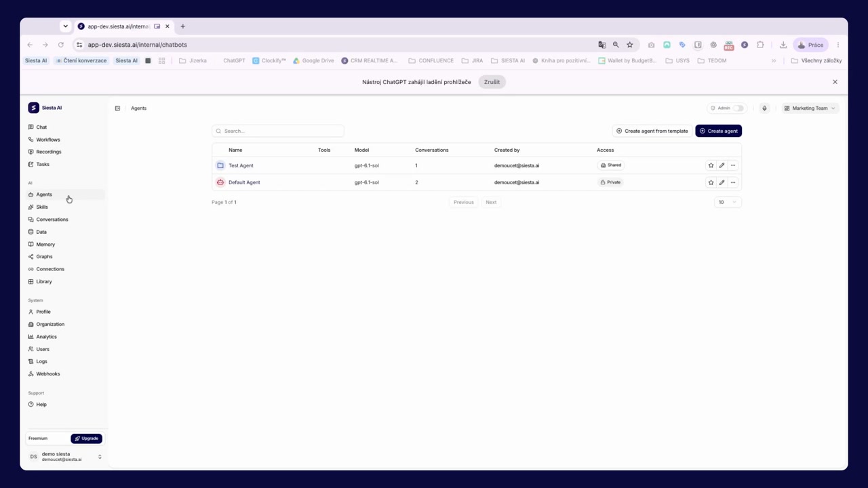Open more options for Test Agent
Image resolution: width=868 pixels, height=488 pixels.
click(x=733, y=165)
